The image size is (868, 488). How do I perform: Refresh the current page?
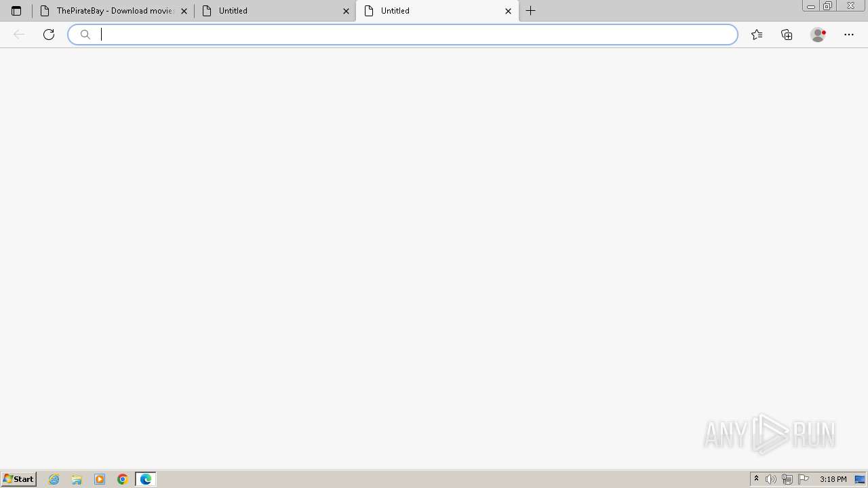tap(49, 35)
